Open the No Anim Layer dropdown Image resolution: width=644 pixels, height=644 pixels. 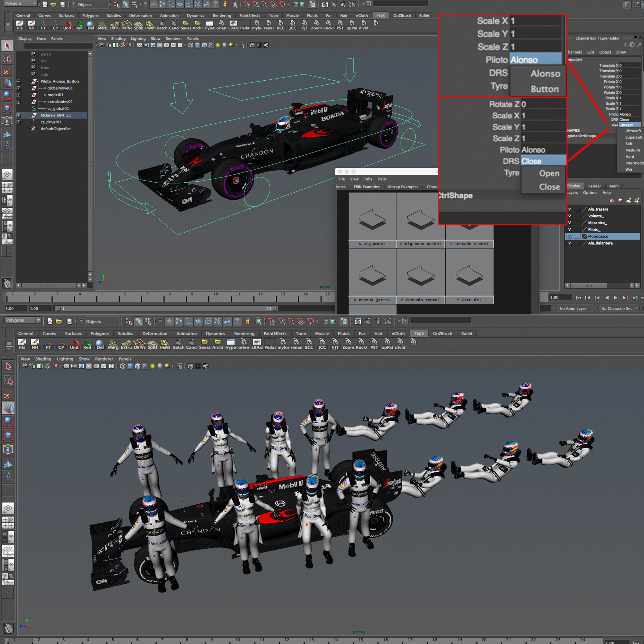click(x=575, y=308)
